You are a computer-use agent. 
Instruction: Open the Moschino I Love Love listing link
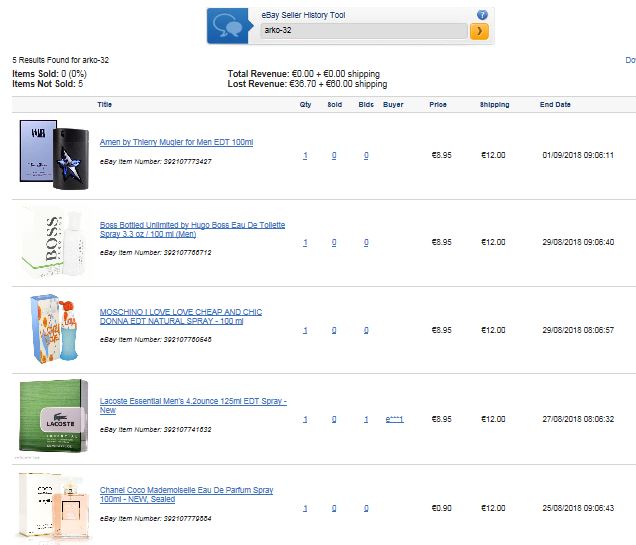click(181, 316)
